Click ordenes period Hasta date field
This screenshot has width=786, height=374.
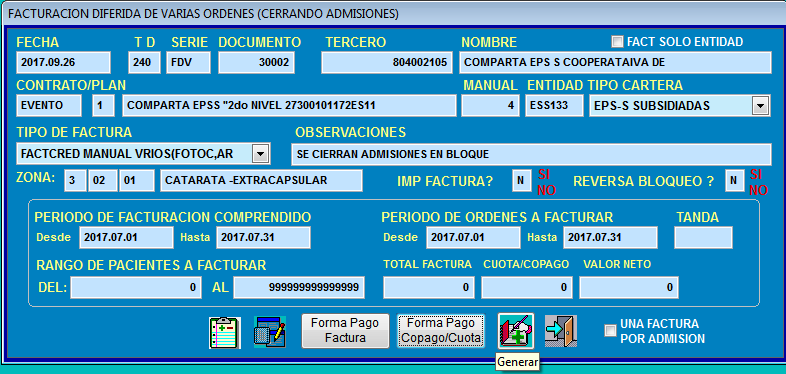(x=610, y=237)
